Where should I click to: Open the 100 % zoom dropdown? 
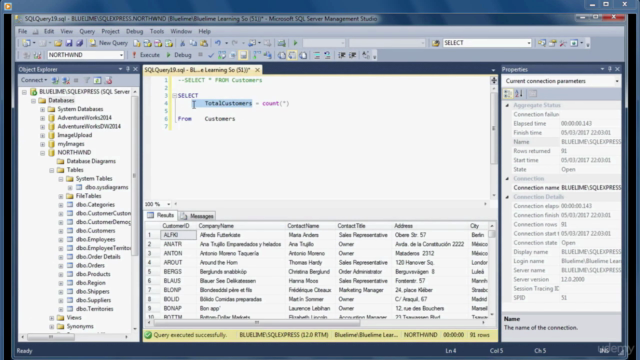169,204
